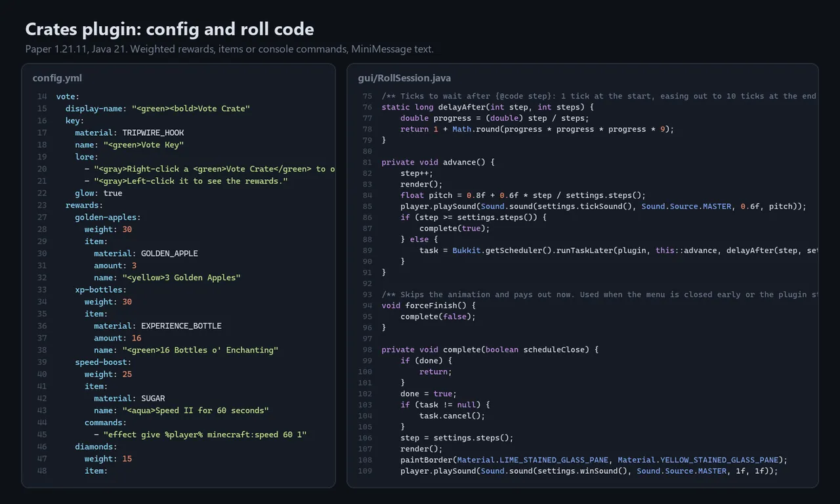The height and width of the screenshot is (504, 840).
Task: Click the "lore:" key
Action: 87,157
